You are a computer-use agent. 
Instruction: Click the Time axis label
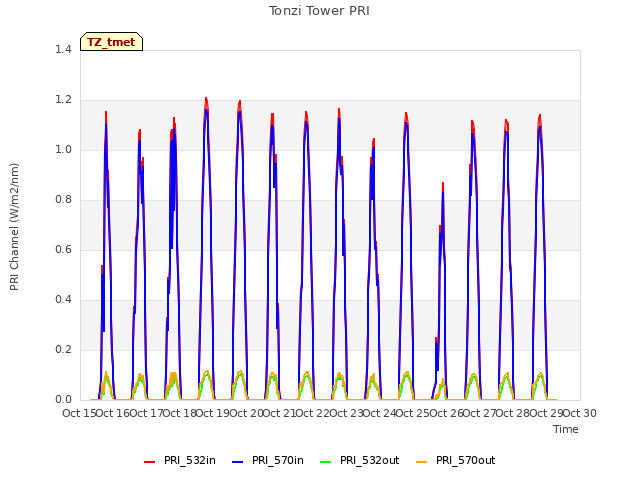tap(566, 429)
